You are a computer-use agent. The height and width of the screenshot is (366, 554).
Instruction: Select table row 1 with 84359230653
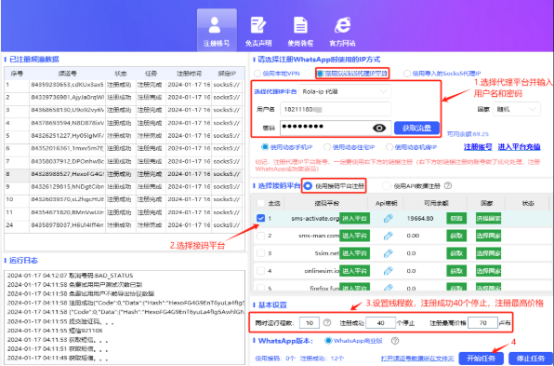click(x=124, y=85)
